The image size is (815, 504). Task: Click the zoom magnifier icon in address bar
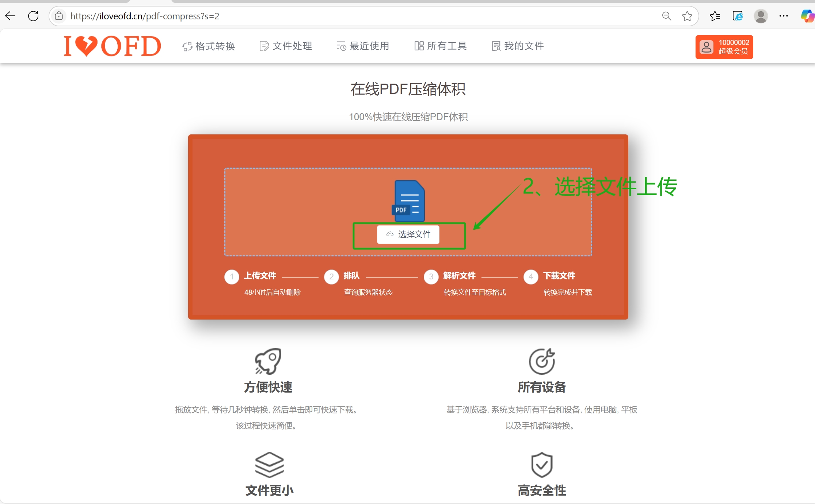[x=667, y=16]
